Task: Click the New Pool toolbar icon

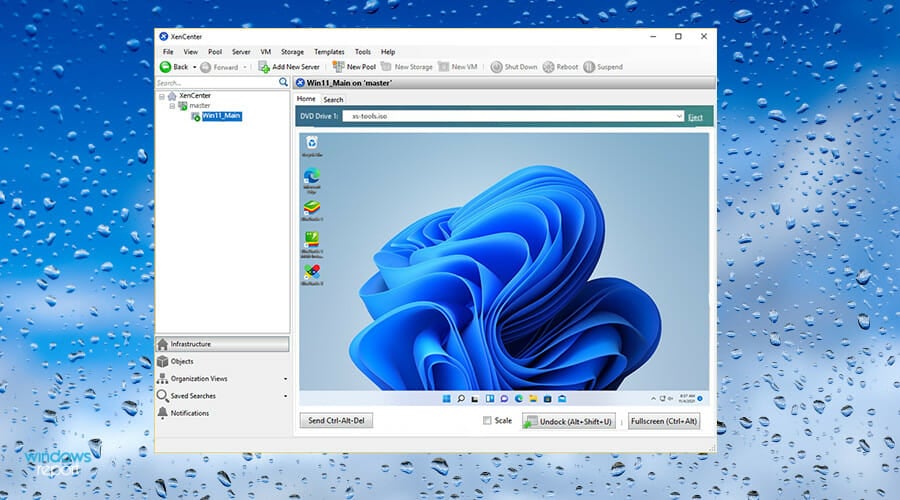Action: (x=338, y=67)
